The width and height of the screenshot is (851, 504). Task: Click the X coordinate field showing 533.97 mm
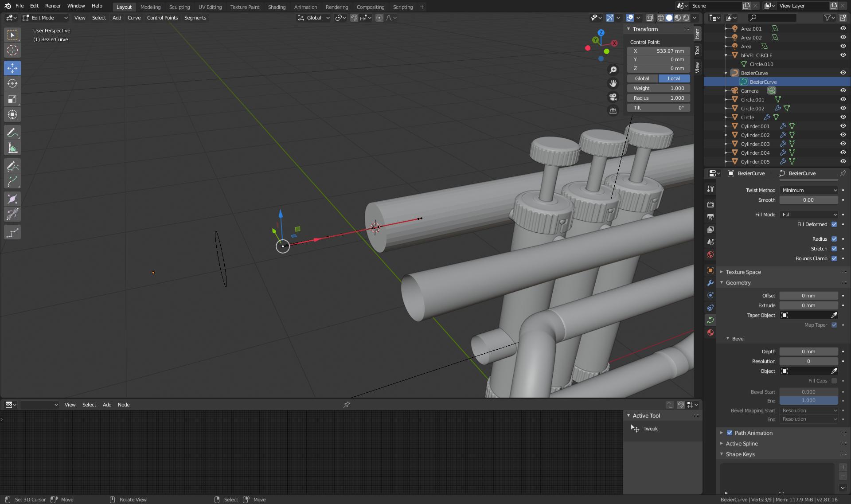[658, 51]
